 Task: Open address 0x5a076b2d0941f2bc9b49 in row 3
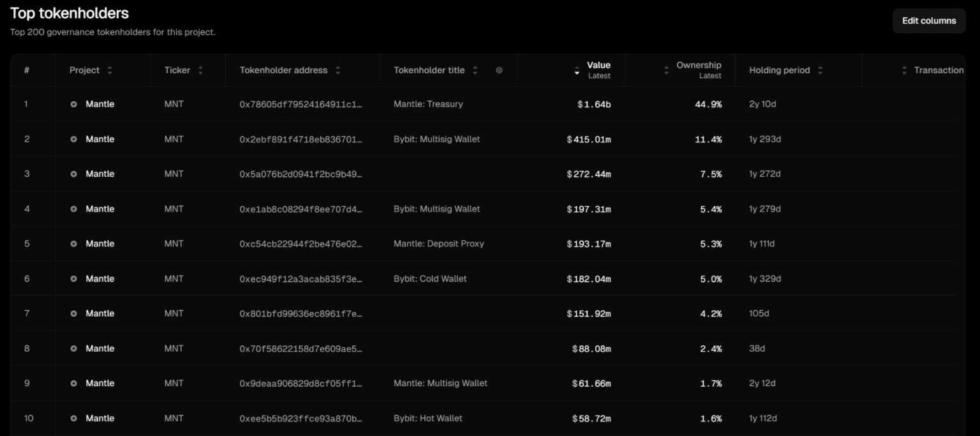[301, 174]
